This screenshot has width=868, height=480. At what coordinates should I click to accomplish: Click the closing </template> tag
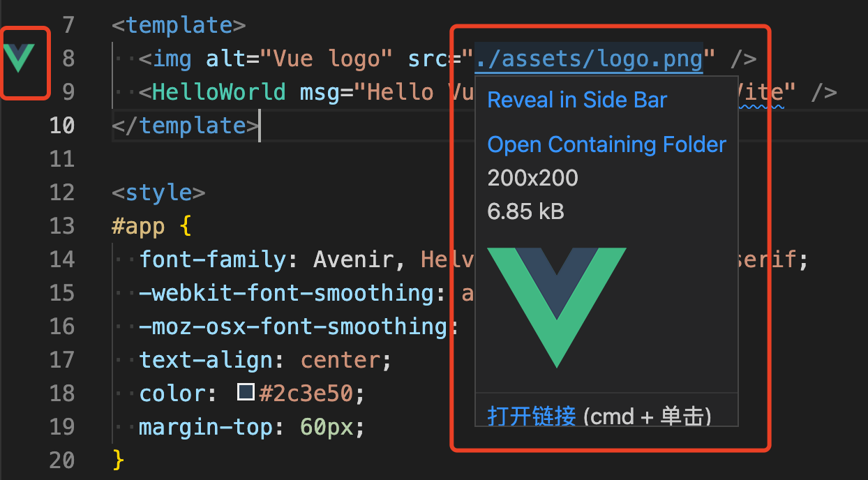pos(185,126)
